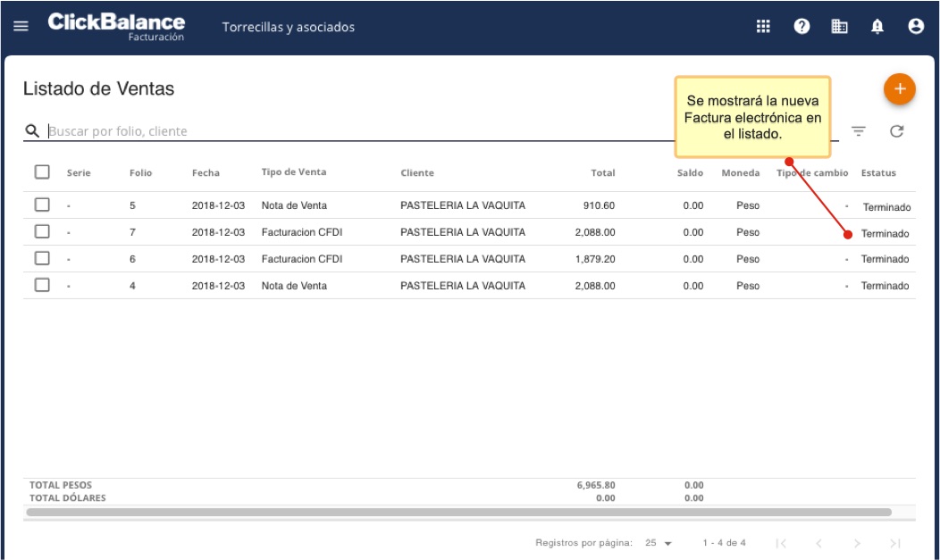The width and height of the screenshot is (940, 560).
Task: Click the orange add new sale button
Action: point(899,89)
